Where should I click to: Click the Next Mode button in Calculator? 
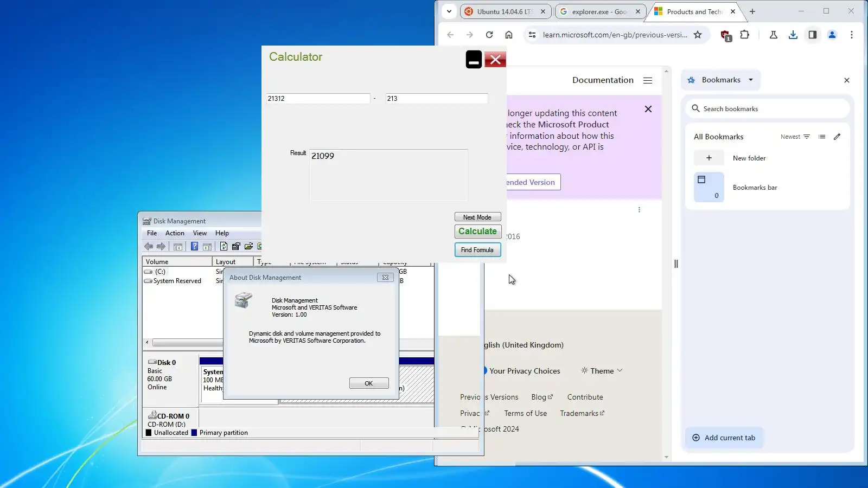(477, 217)
